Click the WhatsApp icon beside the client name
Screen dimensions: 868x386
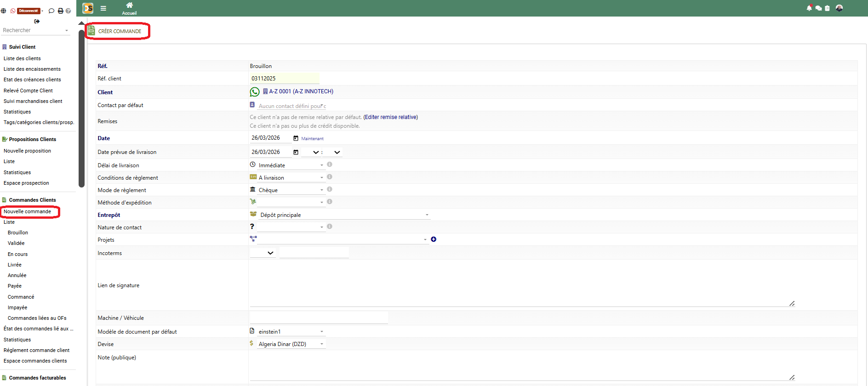[x=255, y=92]
